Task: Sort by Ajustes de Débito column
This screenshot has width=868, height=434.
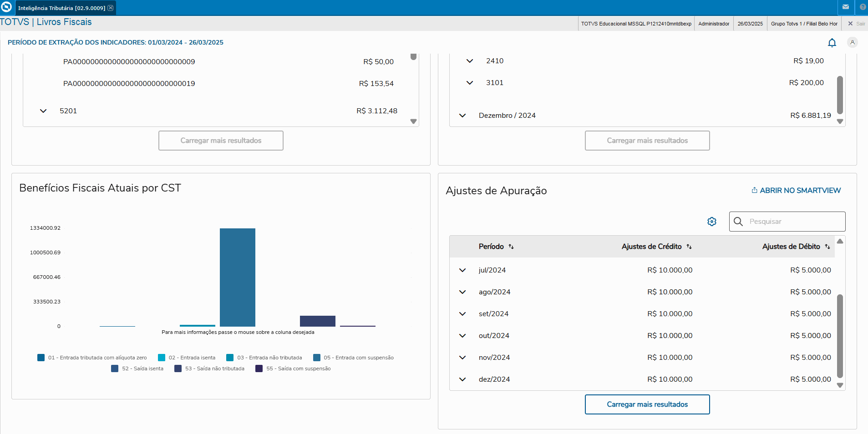Action: click(827, 247)
